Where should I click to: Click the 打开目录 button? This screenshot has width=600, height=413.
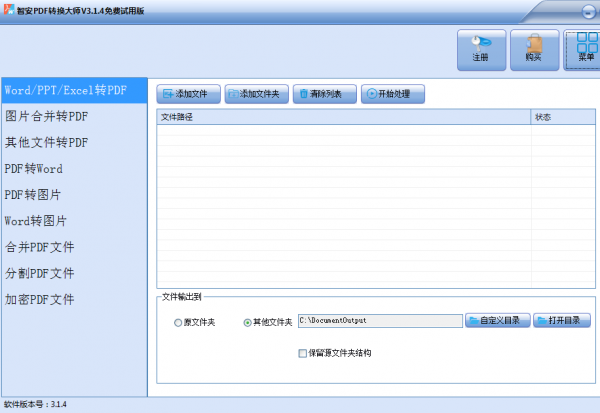562,320
